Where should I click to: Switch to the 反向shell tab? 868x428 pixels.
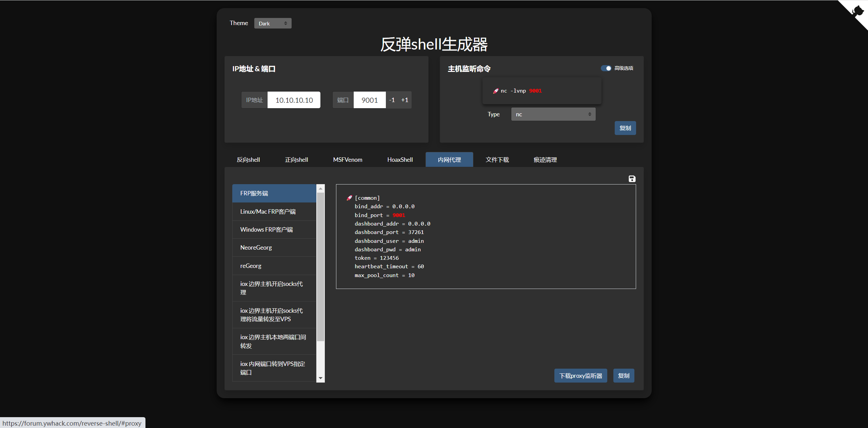pos(248,160)
